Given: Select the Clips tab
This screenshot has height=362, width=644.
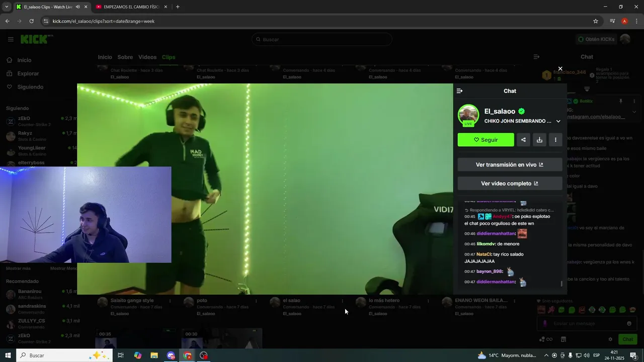Looking at the screenshot, I should pyautogui.click(x=169, y=57).
